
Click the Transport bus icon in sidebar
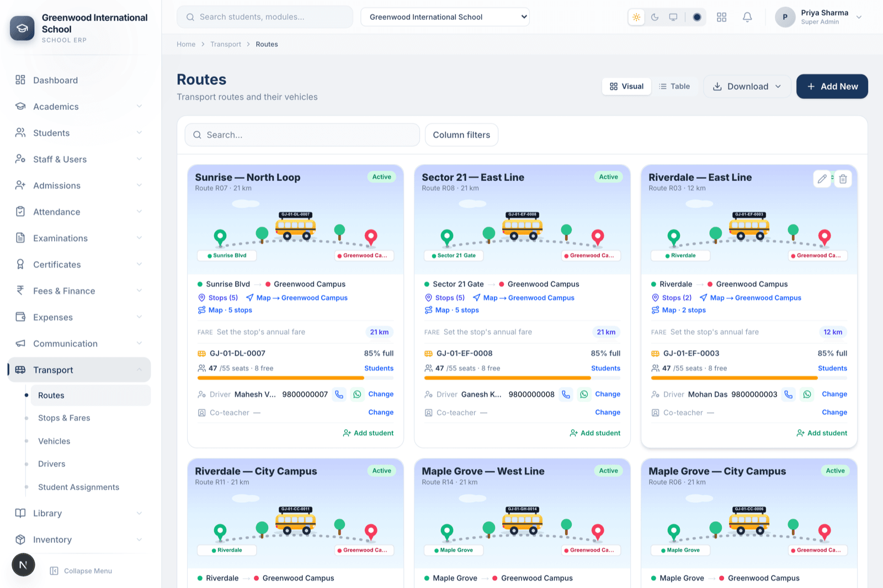pyautogui.click(x=20, y=370)
